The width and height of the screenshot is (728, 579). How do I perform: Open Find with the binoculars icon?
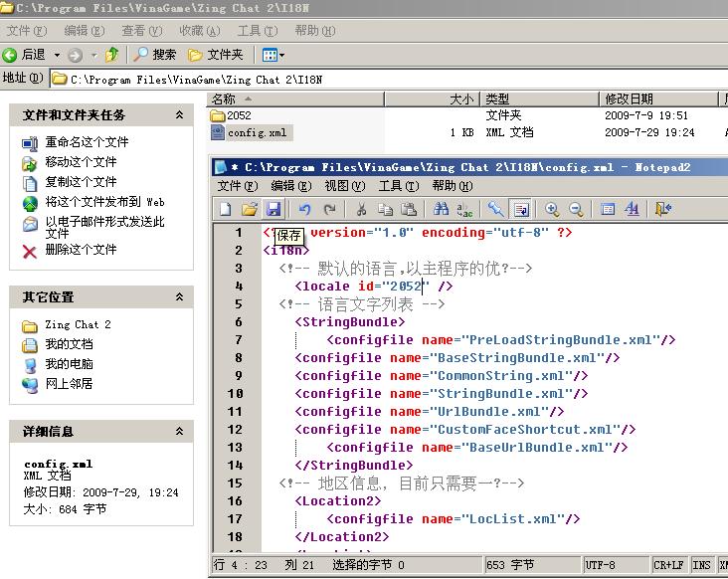click(441, 209)
